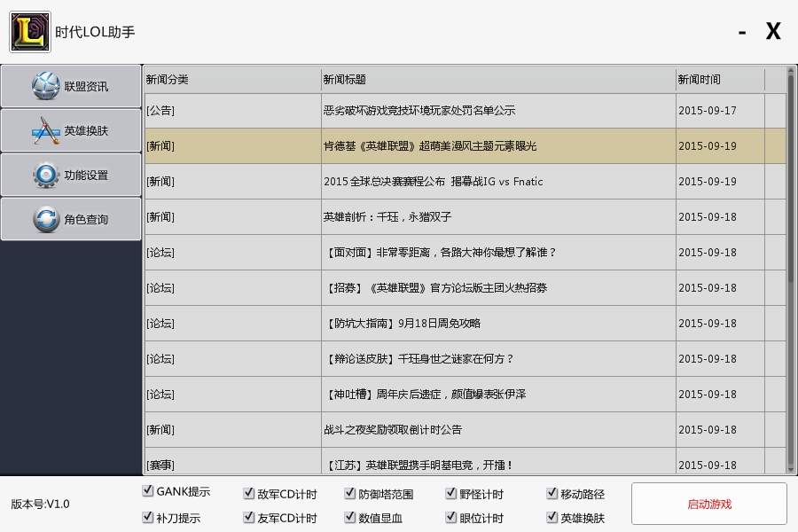Toggle the 英雄换肤 checkbox at bottom

tap(552, 517)
